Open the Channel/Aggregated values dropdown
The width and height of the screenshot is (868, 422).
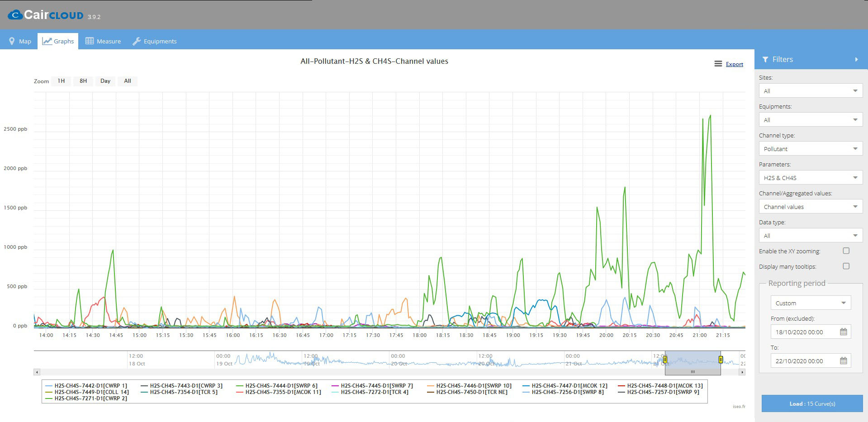(x=811, y=207)
